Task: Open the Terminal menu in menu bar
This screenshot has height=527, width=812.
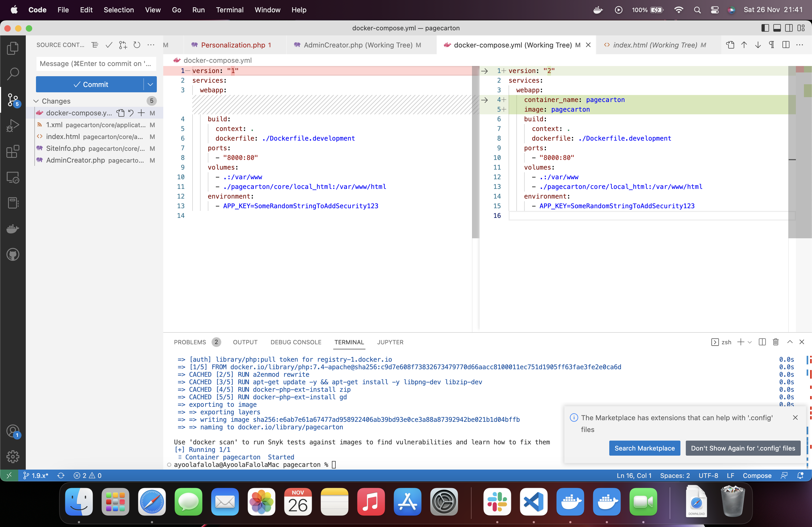Action: [x=230, y=10]
